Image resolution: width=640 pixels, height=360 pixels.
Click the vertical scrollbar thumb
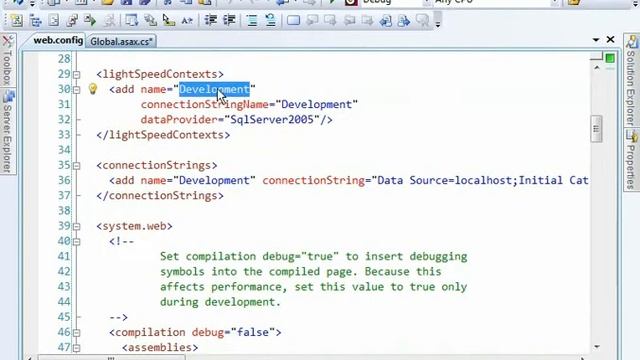tap(596, 129)
